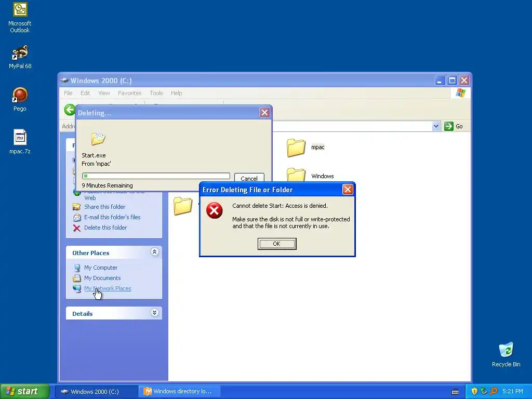Click the 'Cannot delete Start: Access is denied.' message
This screenshot has width=532, height=399.
(x=280, y=206)
